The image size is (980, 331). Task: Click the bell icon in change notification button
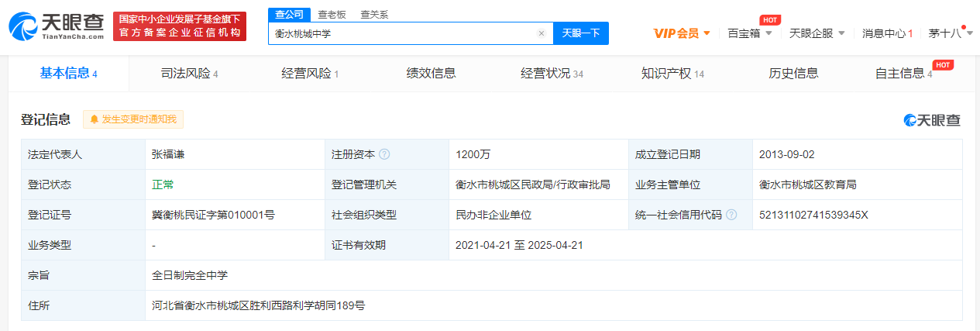95,119
